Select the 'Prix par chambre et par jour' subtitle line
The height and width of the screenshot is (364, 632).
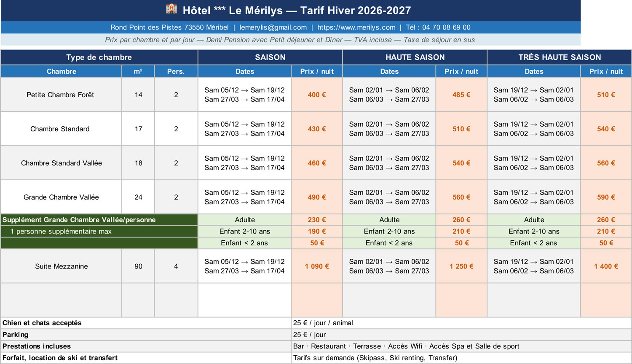click(x=290, y=40)
